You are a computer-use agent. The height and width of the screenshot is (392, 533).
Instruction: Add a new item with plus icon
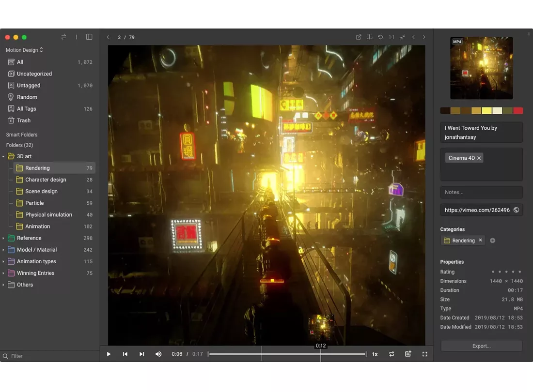(77, 37)
